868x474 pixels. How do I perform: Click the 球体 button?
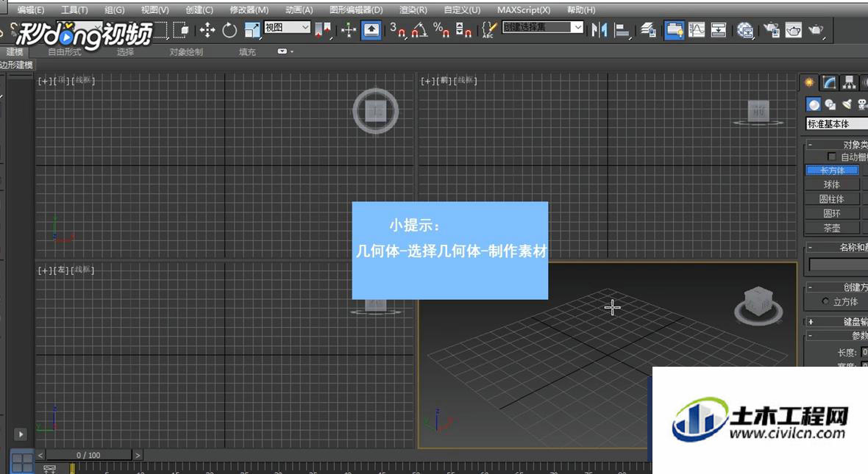point(832,184)
